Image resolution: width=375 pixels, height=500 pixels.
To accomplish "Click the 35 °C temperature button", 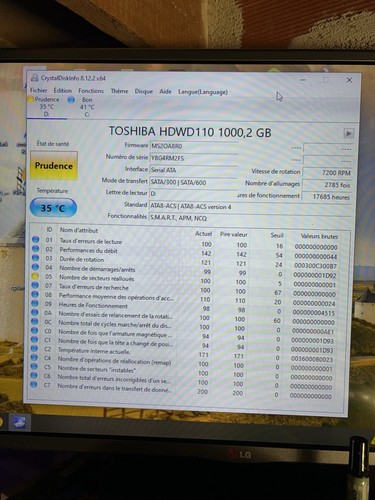I will (53, 208).
